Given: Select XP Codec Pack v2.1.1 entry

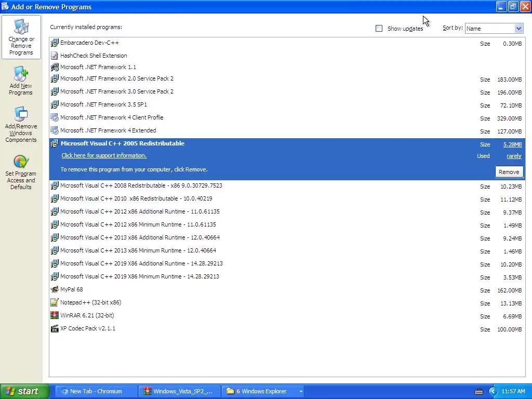Looking at the screenshot, I should click(x=287, y=328).
